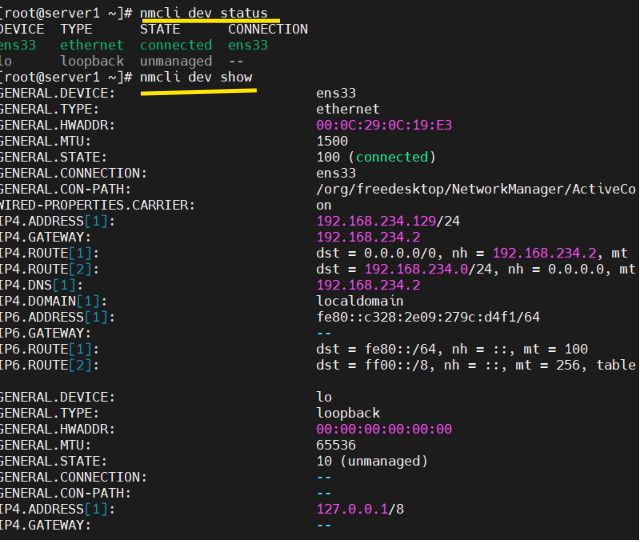The height and width of the screenshot is (542, 640).
Task: Click the GENERAL.DEVICE value 'lo'
Action: [x=324, y=397]
